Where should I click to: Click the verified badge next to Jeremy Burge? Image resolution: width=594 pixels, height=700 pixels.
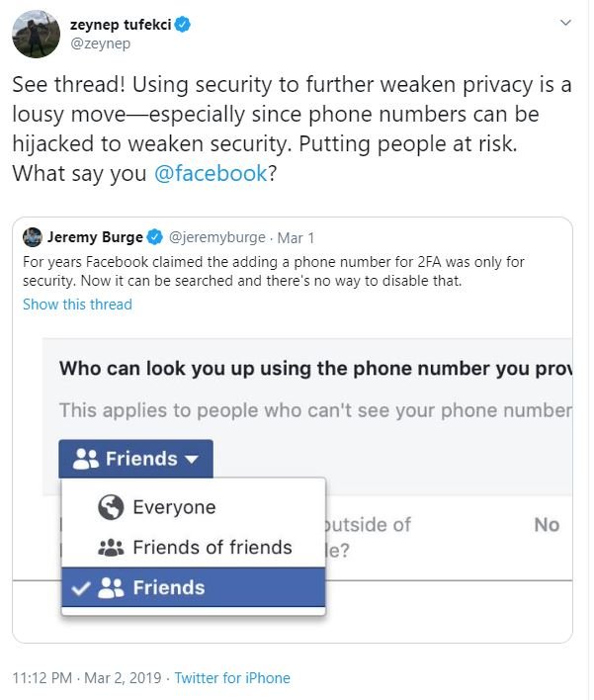pyautogui.click(x=154, y=237)
